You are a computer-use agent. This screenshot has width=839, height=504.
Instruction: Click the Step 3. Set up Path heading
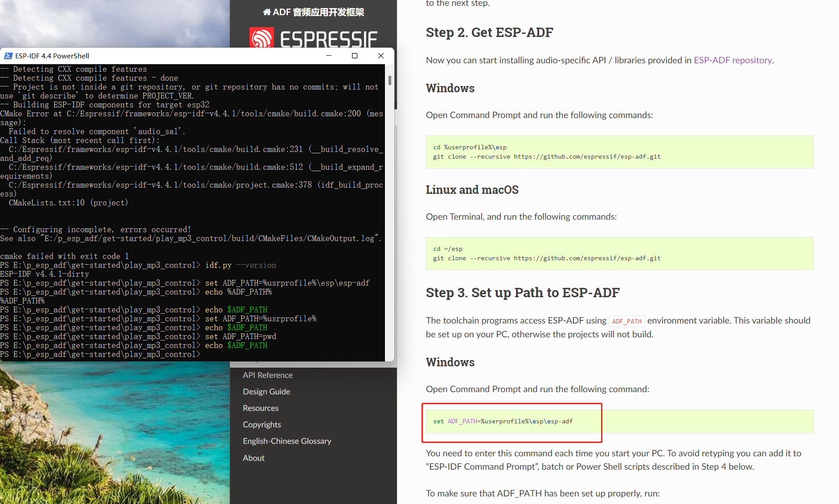(x=523, y=293)
